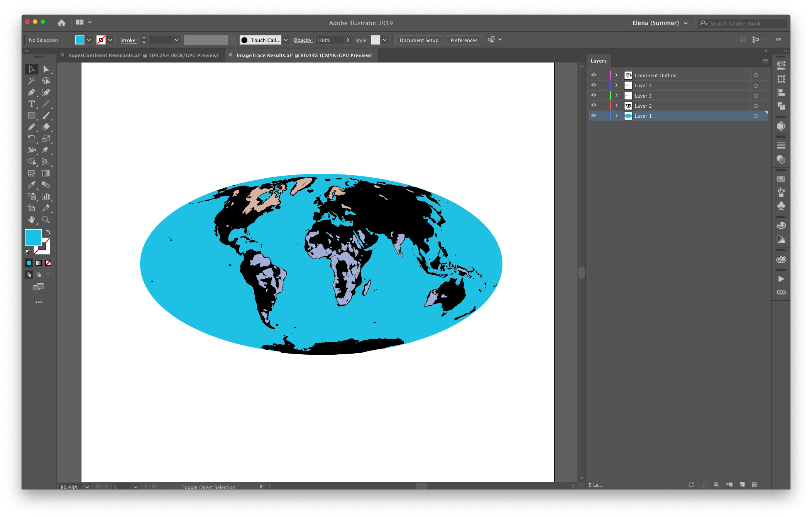The width and height of the screenshot is (812, 518).
Task: Delete selection with Layers trash icon
Action: coord(754,484)
